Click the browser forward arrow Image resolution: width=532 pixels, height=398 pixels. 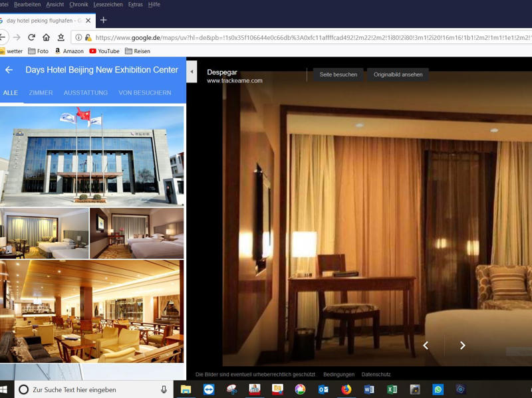[x=17, y=37]
